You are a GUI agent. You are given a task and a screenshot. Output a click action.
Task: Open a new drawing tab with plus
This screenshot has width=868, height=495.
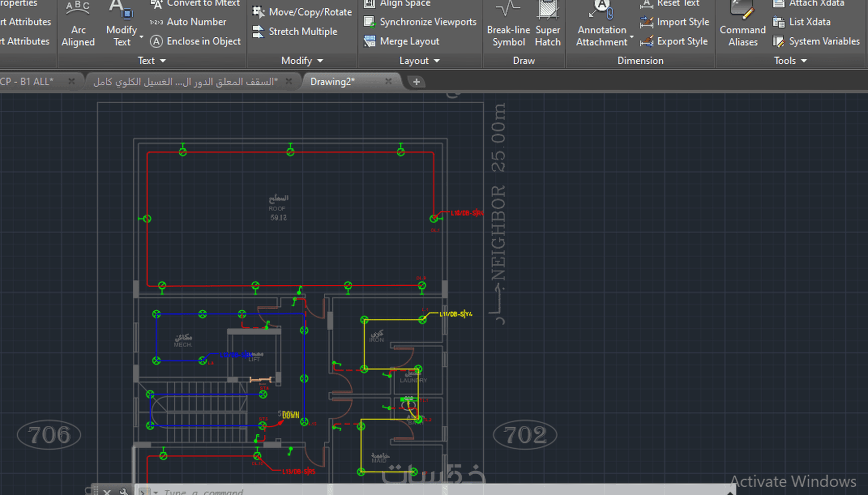tap(417, 82)
